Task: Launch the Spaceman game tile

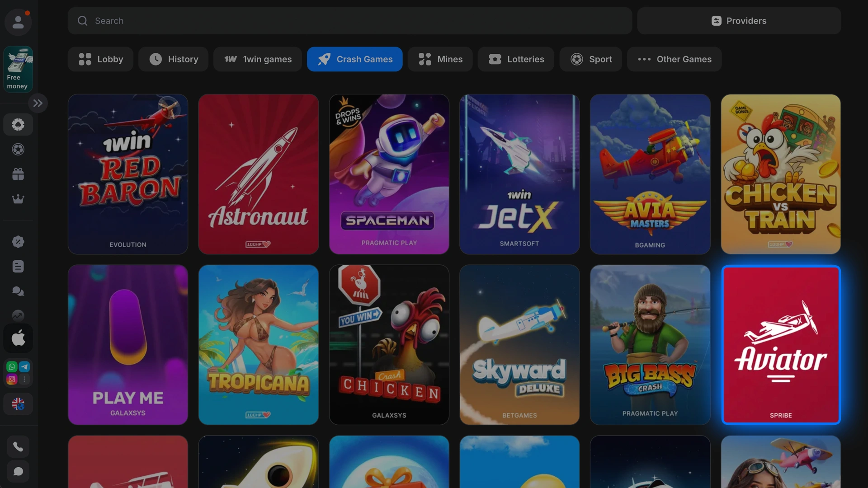Action: (389, 174)
